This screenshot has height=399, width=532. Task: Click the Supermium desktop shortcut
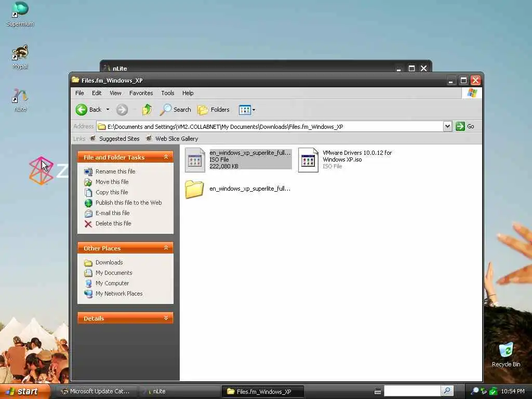click(x=20, y=15)
